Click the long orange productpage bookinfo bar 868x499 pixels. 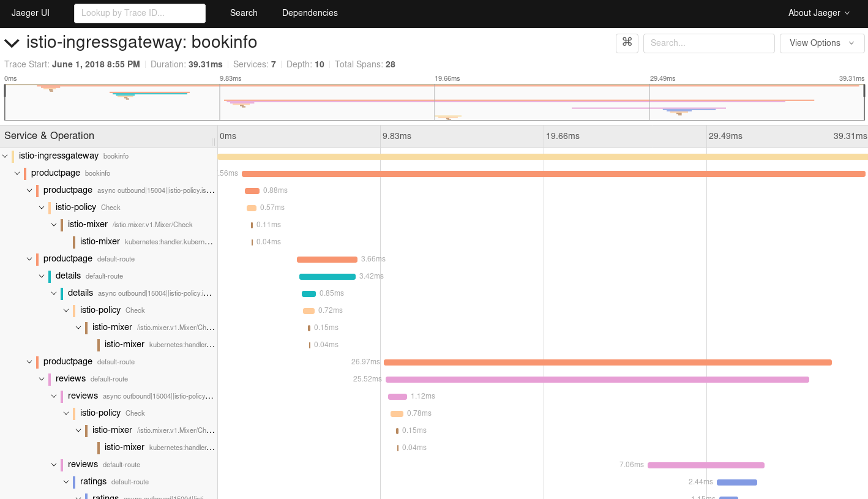pos(553,174)
